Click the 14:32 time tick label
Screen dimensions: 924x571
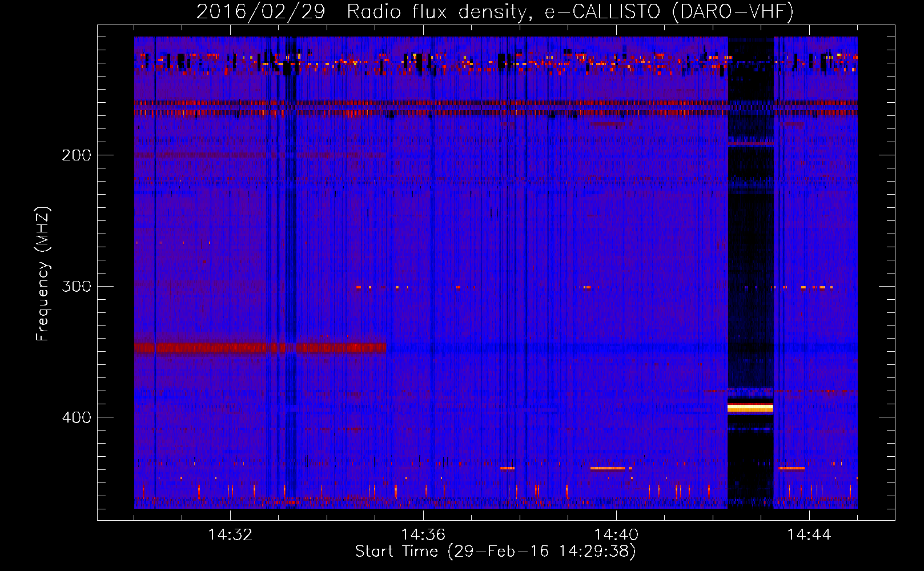point(230,535)
